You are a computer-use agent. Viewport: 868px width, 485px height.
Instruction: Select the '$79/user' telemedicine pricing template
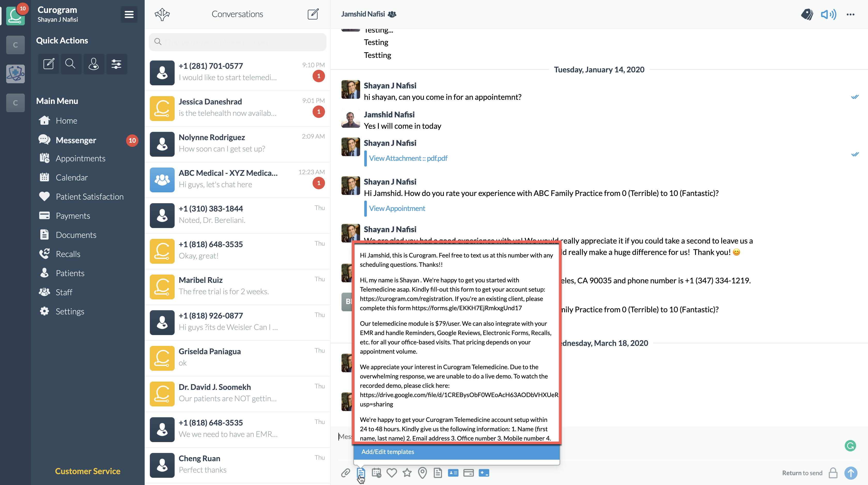456,337
